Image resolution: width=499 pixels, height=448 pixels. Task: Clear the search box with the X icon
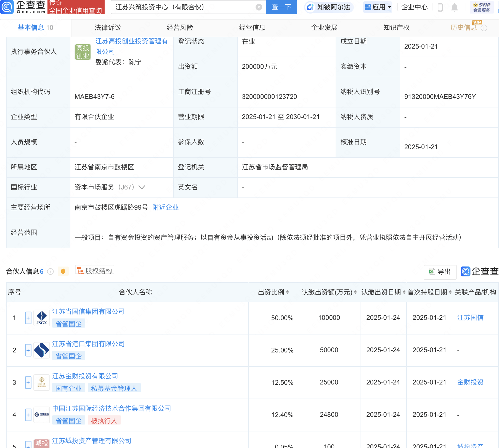[259, 7]
